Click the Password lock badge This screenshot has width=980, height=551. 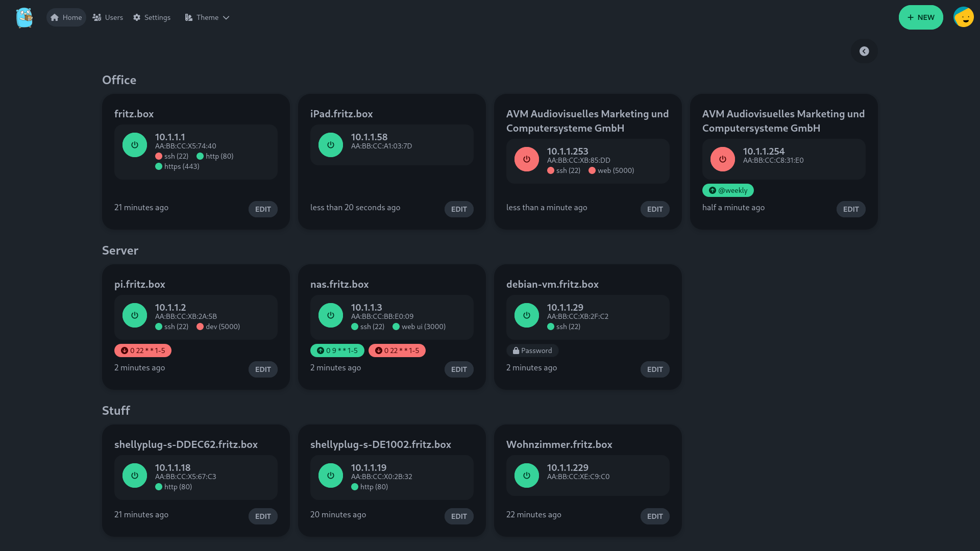point(532,350)
